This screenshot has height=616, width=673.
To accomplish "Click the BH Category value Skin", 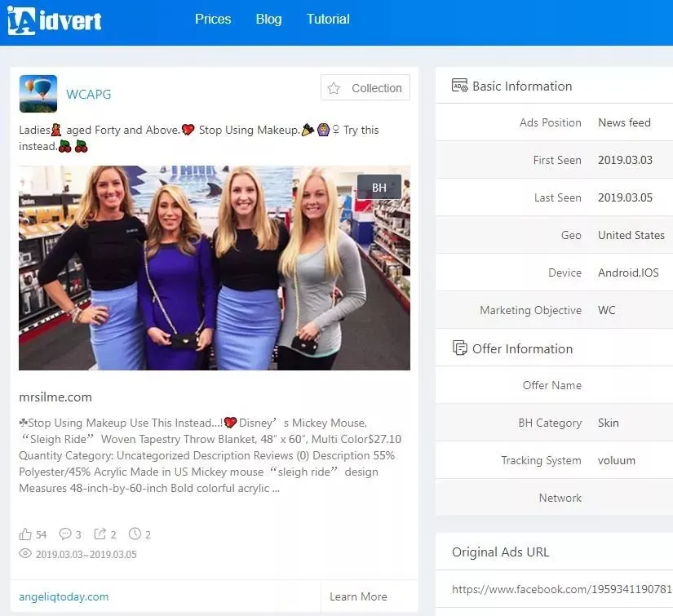I will point(609,423).
